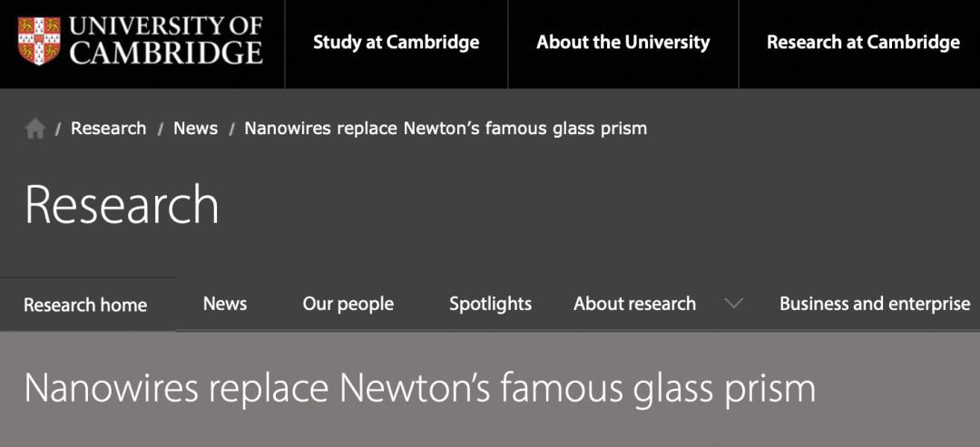Open the About the University menu
This screenshot has width=980, height=447.
point(622,43)
